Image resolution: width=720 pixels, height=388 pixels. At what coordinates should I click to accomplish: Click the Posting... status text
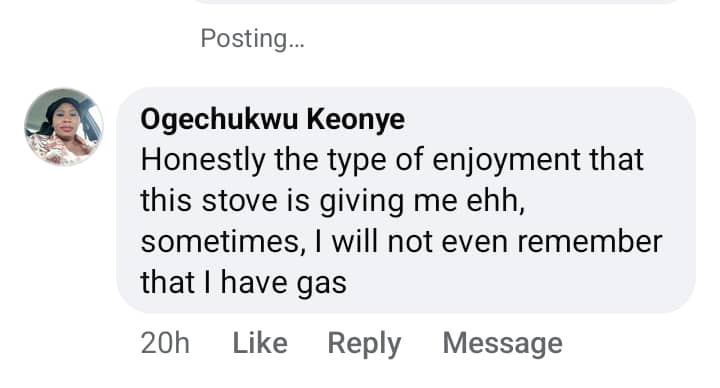pos(252,38)
